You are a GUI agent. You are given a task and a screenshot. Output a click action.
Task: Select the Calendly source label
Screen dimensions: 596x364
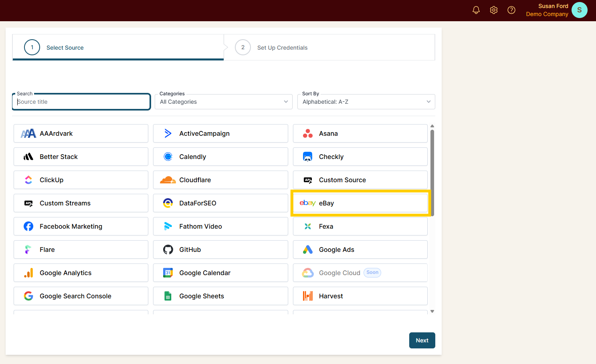[193, 157]
